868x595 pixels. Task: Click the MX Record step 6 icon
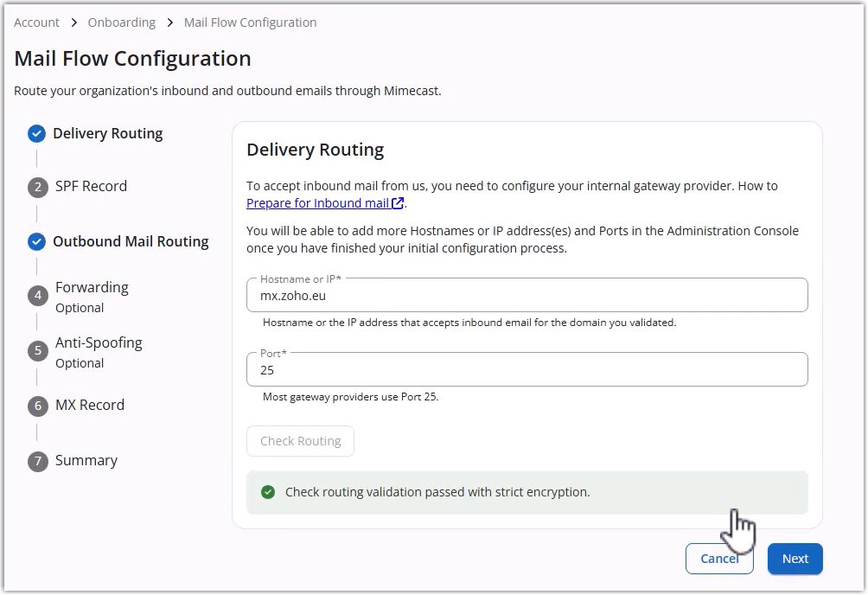pos(36,406)
